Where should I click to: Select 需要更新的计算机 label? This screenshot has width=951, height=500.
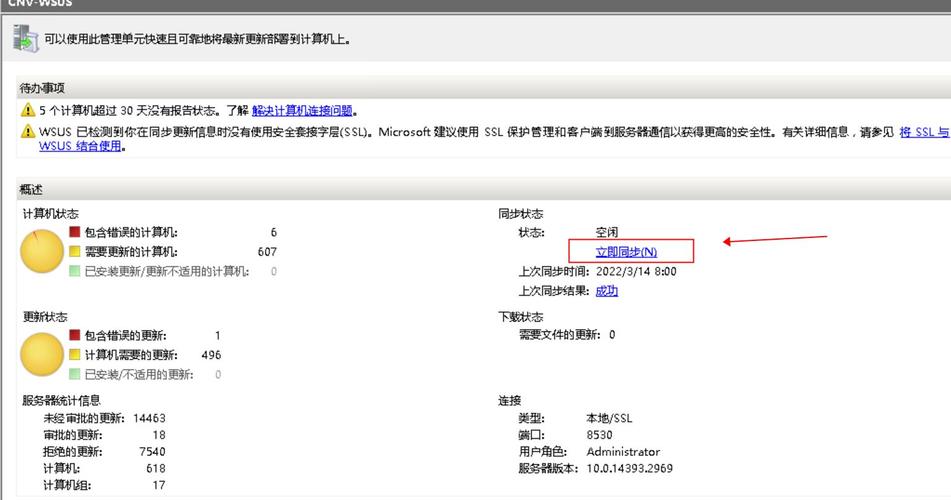click(x=131, y=252)
